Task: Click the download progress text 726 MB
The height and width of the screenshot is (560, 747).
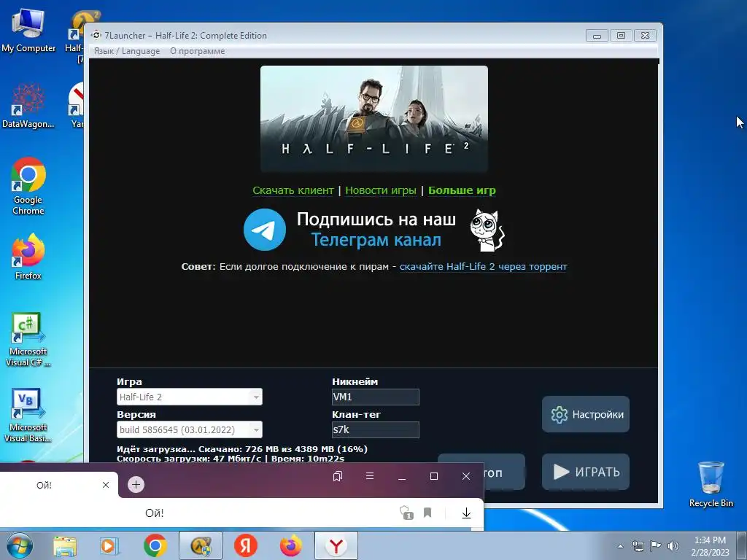Action: [x=242, y=449]
